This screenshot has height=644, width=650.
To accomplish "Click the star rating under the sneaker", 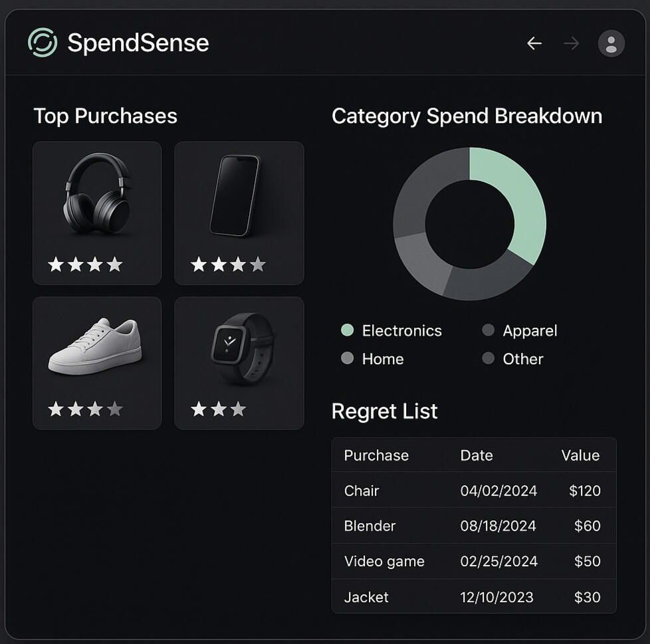I will pos(85,409).
